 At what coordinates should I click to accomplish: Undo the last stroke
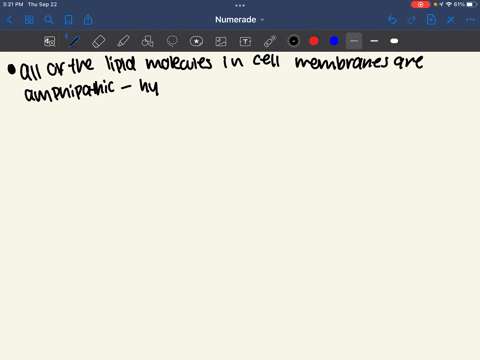click(392, 20)
